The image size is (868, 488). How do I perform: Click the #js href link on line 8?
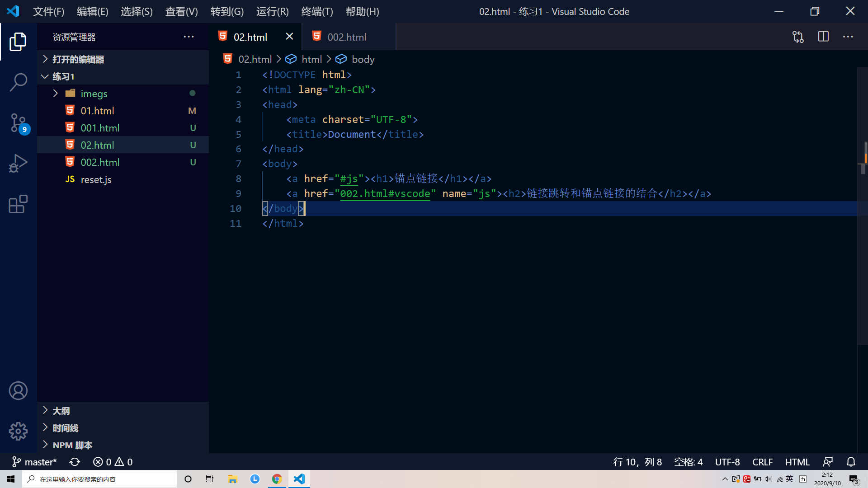pyautogui.click(x=349, y=178)
